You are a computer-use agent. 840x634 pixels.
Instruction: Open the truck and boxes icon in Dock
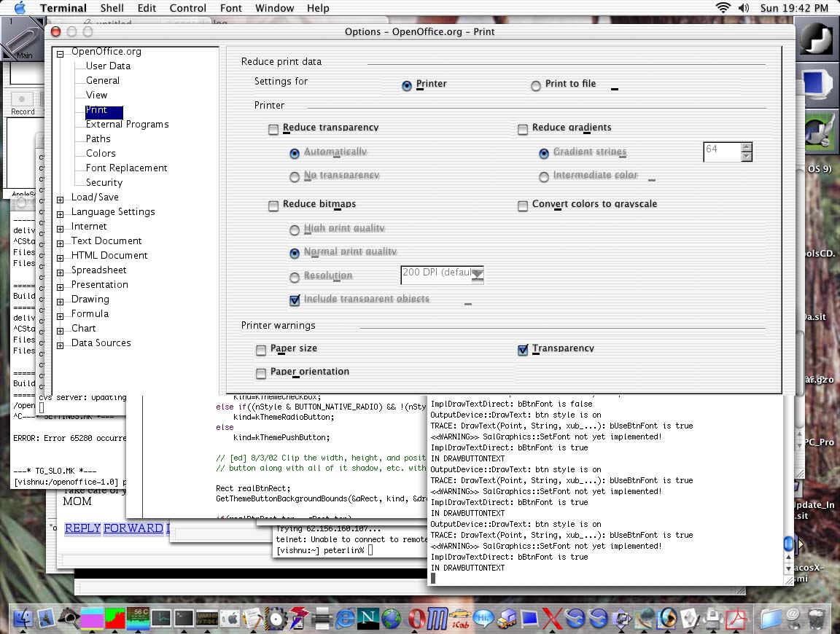click(506, 619)
